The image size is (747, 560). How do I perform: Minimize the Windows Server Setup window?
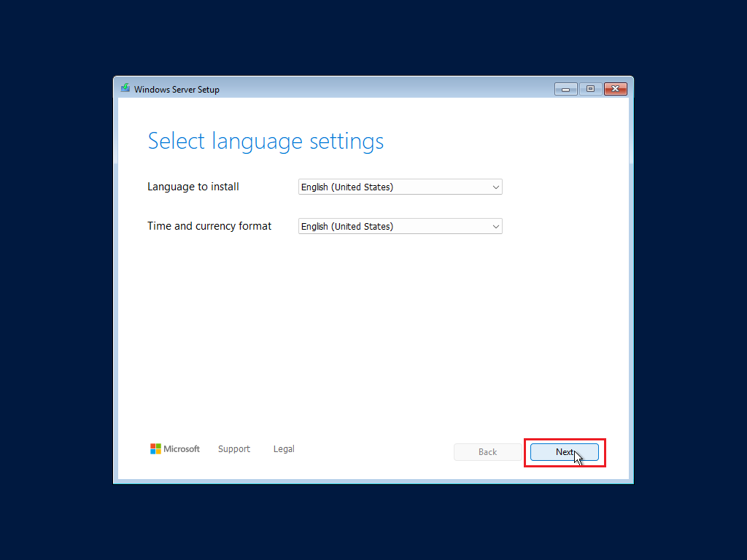tap(565, 89)
